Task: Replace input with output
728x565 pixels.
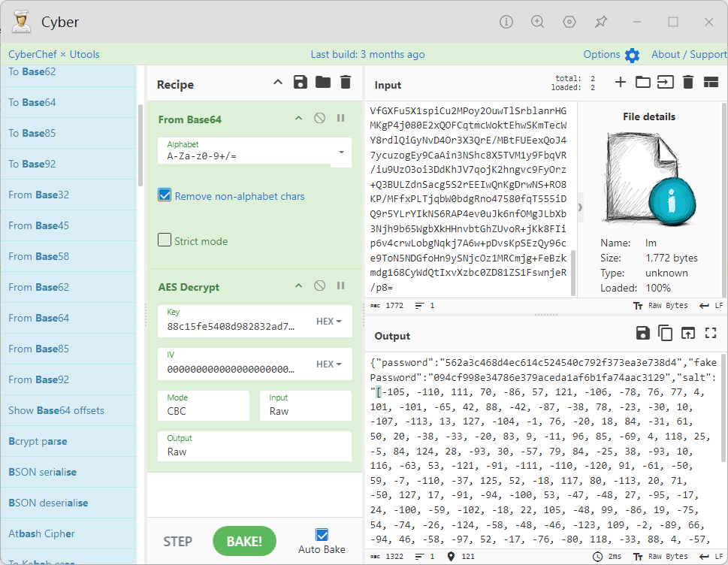Action: click(688, 333)
